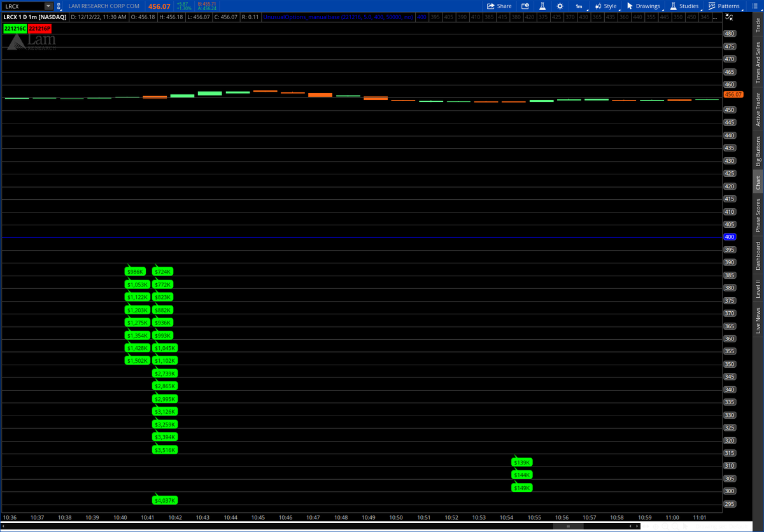Open the quote details card icon
This screenshot has width=764, height=532.
pyautogui.click(x=525, y=6)
